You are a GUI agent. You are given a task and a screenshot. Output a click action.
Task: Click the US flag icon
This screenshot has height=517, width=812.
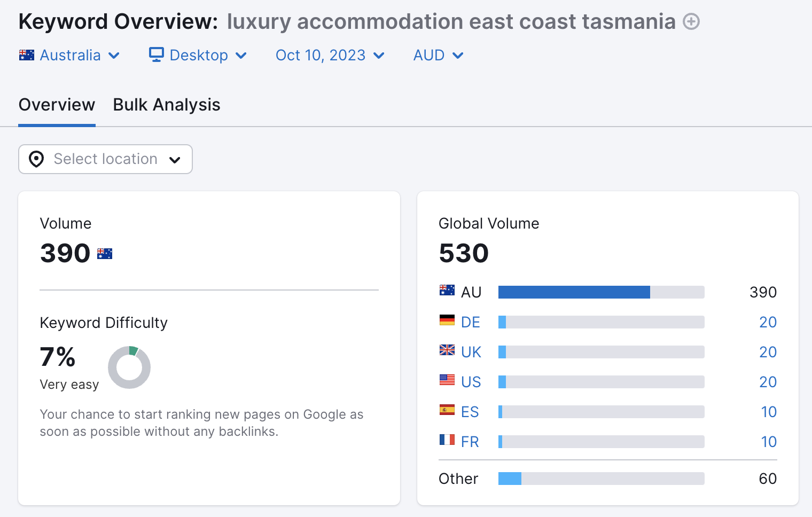pos(447,380)
